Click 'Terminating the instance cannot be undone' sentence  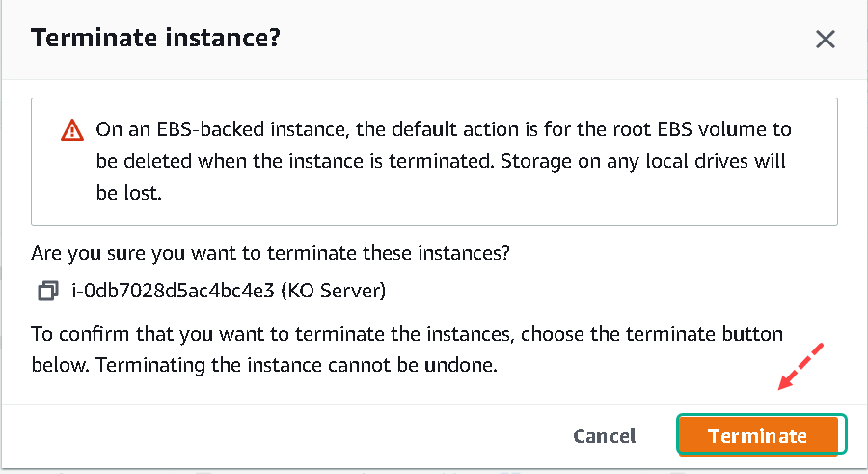click(x=296, y=365)
